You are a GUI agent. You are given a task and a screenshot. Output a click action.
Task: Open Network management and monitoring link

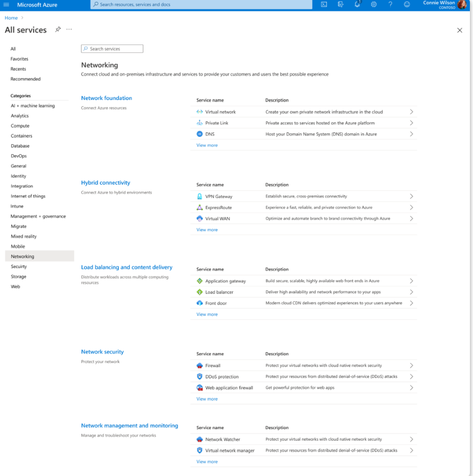click(x=130, y=426)
